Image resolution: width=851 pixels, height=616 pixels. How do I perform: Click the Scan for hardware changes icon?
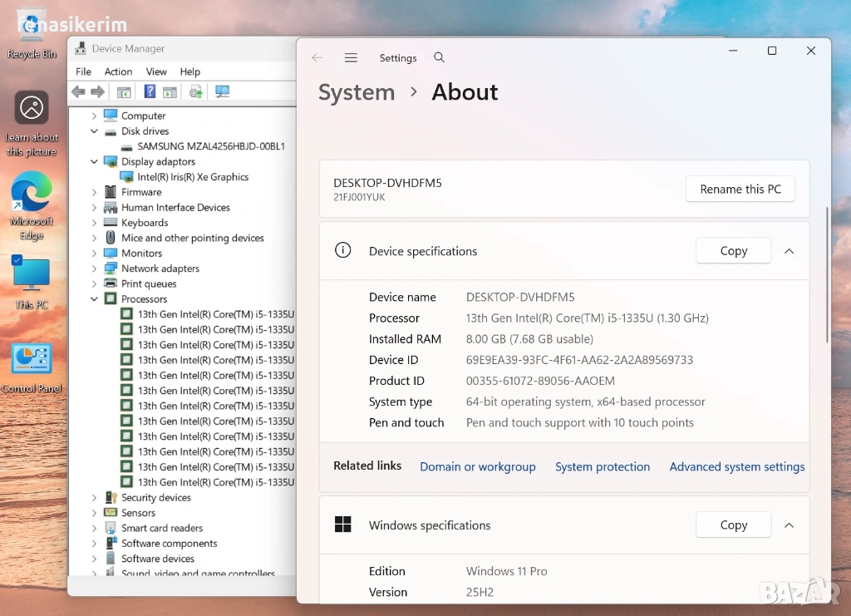click(222, 92)
